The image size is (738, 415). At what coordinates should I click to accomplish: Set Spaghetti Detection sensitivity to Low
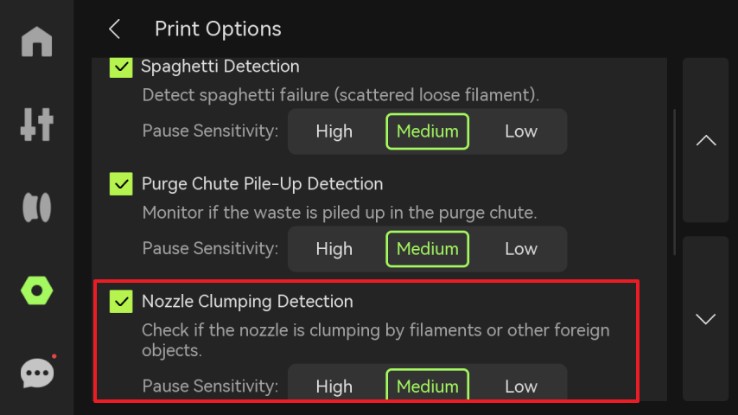[x=521, y=131]
